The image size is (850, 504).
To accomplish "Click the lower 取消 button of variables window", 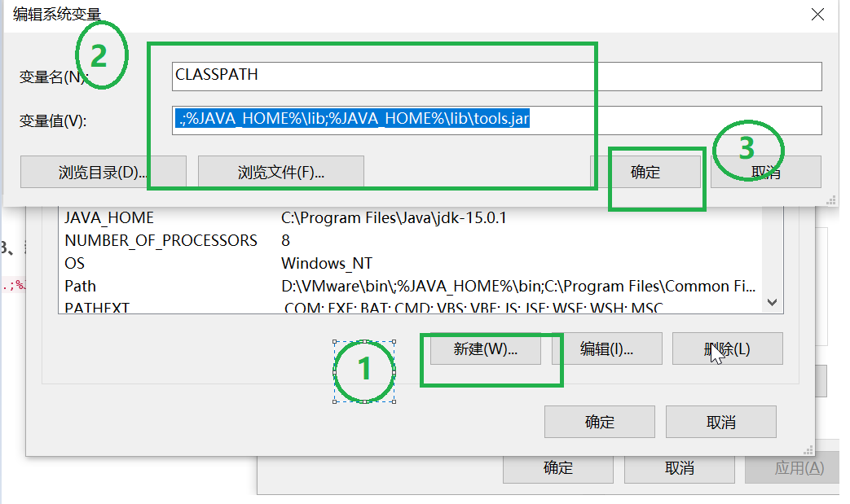I will pyautogui.click(x=721, y=422).
